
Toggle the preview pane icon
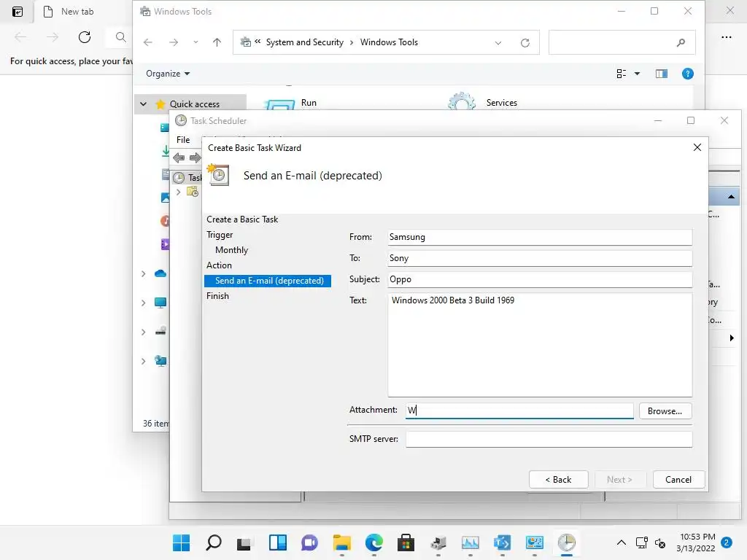[x=661, y=74]
